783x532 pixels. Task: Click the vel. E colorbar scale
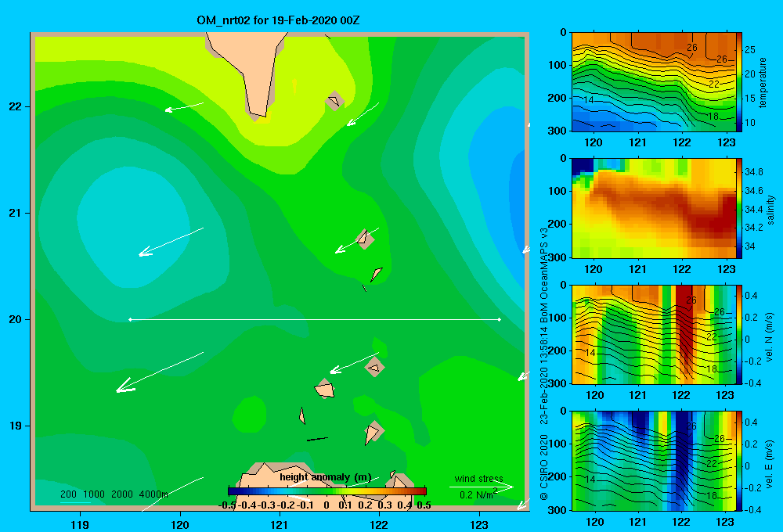coord(739,461)
